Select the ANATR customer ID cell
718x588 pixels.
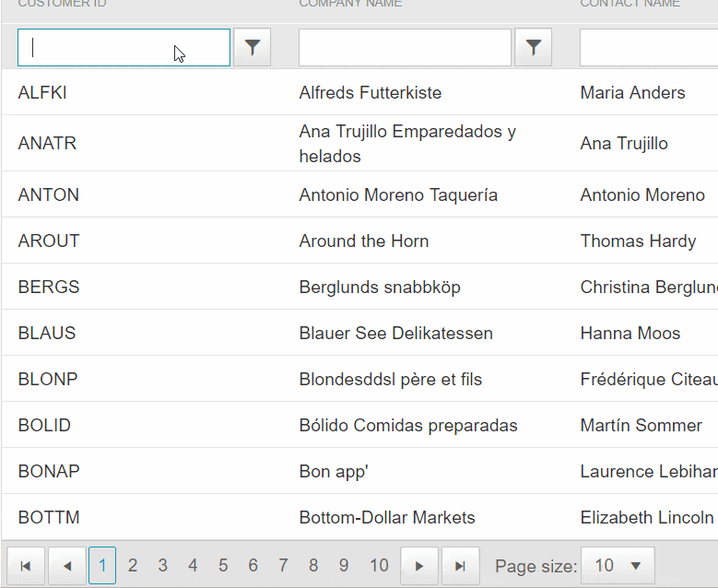click(x=47, y=144)
